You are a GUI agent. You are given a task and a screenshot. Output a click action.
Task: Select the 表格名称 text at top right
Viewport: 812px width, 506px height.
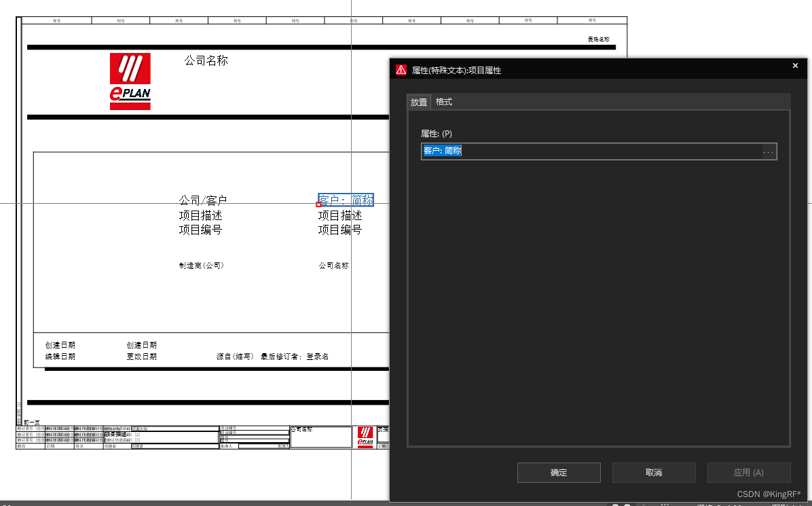(x=598, y=39)
